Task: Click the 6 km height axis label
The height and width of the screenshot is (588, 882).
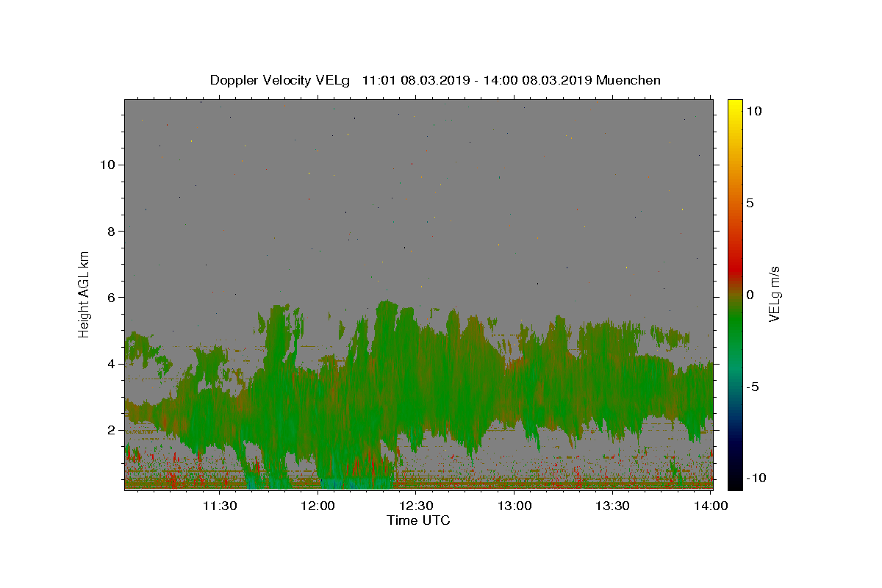Action: (111, 298)
